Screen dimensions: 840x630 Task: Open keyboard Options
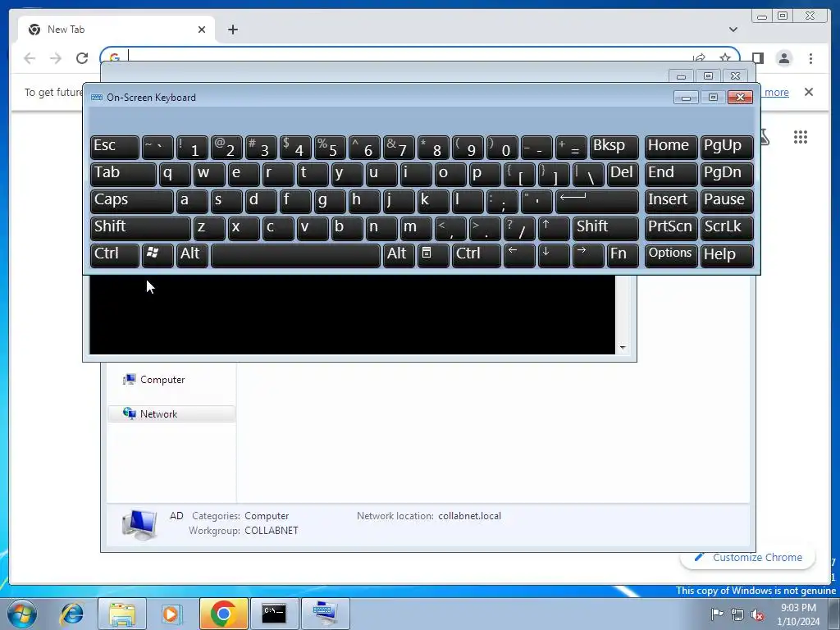pos(671,255)
